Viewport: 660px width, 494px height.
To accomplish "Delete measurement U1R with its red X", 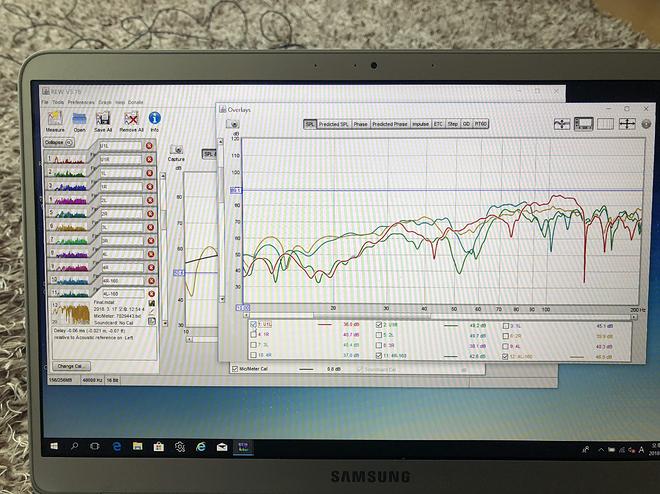I will [149, 159].
